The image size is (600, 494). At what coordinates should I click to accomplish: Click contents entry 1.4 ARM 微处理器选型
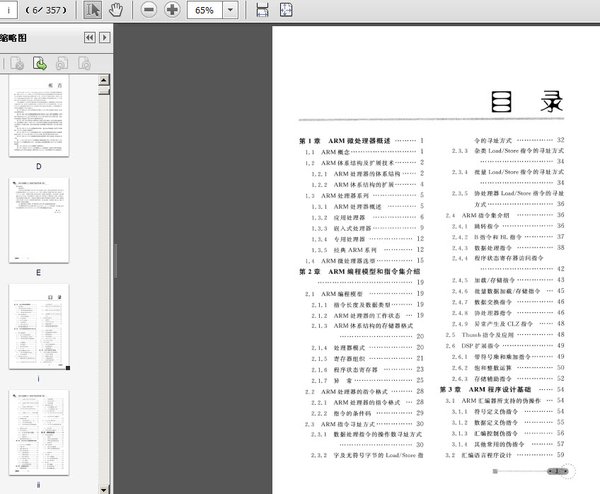click(x=364, y=261)
